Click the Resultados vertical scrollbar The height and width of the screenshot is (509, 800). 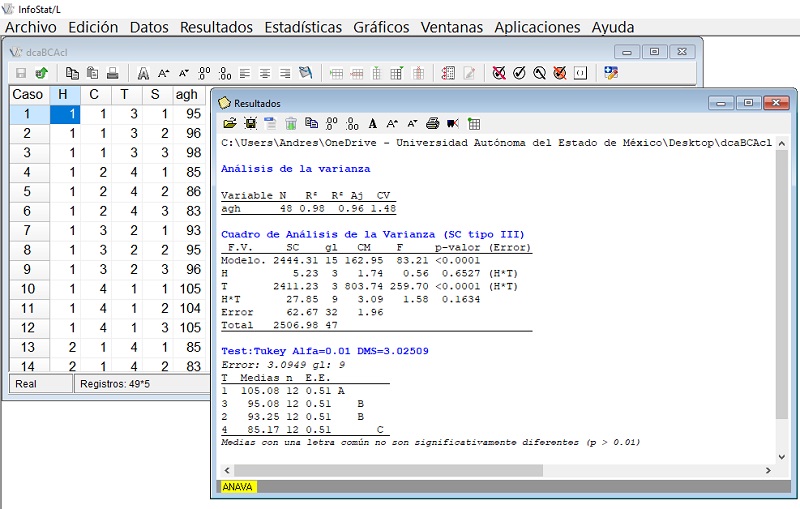tap(782, 300)
